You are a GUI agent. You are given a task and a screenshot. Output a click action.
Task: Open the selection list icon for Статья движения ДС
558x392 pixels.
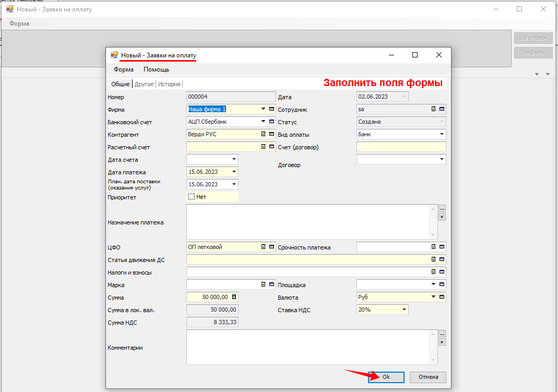(x=433, y=259)
